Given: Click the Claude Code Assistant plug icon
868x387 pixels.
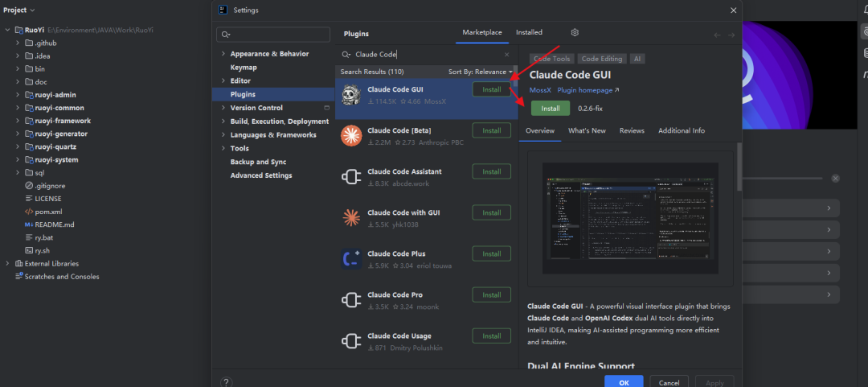Looking at the screenshot, I should pyautogui.click(x=351, y=177).
